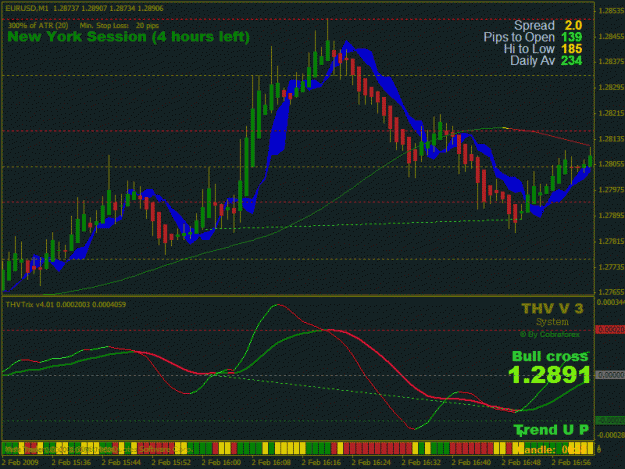The height and width of the screenshot is (469, 625).
Task: Click the '300% of ATR (20)' label
Action: [38, 26]
